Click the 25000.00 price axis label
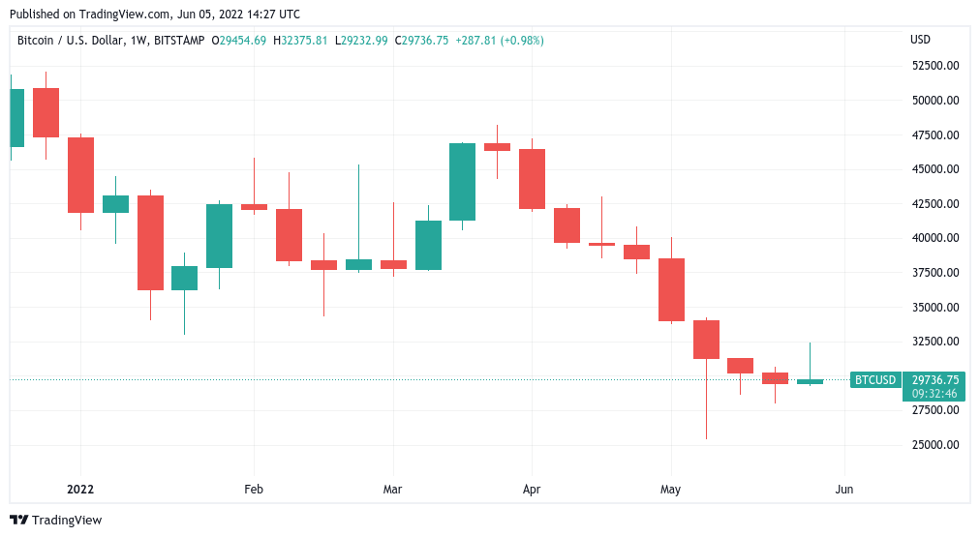The image size is (980, 537). coord(934,445)
